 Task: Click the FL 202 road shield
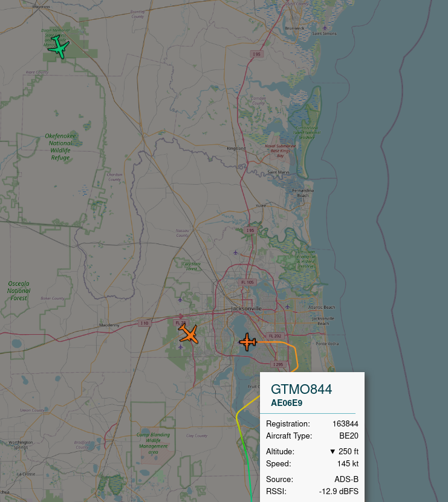point(275,336)
